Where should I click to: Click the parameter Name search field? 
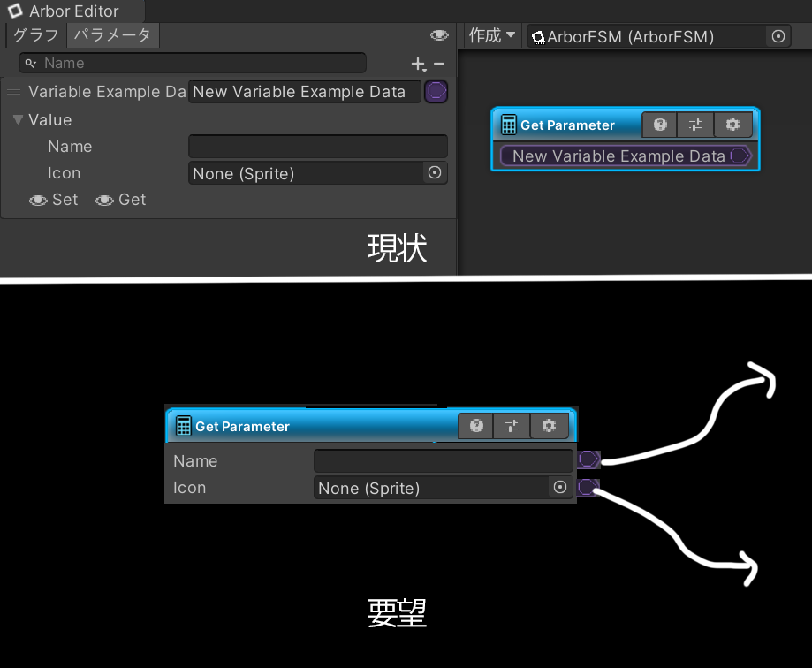(194, 64)
